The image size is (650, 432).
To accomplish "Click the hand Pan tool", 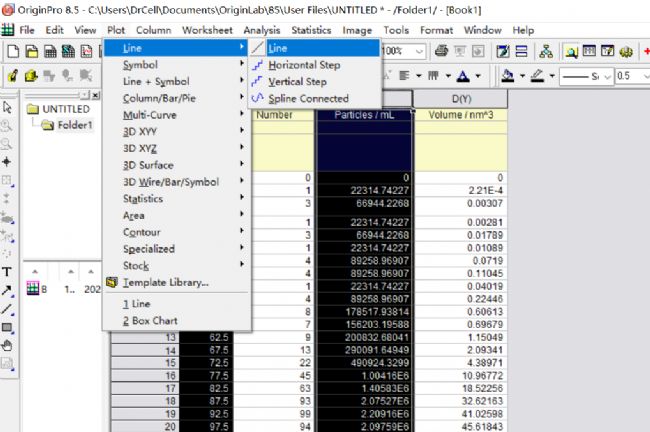I will pos(8,345).
